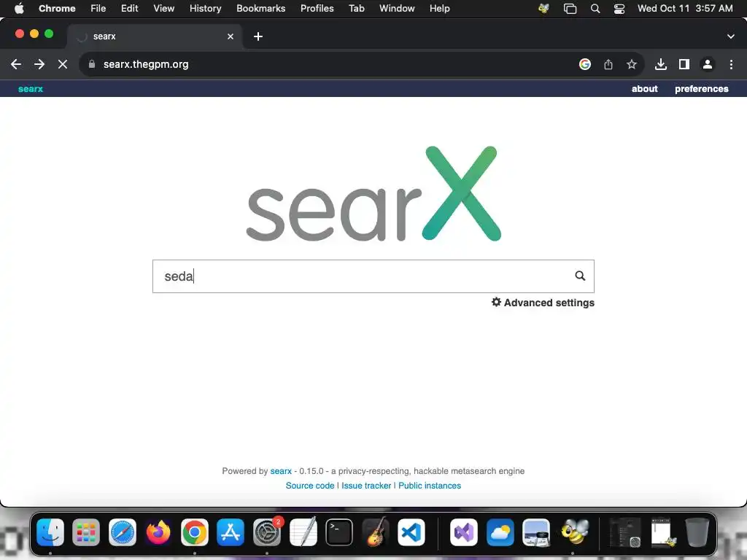Bookmark this page with star icon
Viewport: 747px width, 560px height.
(x=632, y=64)
